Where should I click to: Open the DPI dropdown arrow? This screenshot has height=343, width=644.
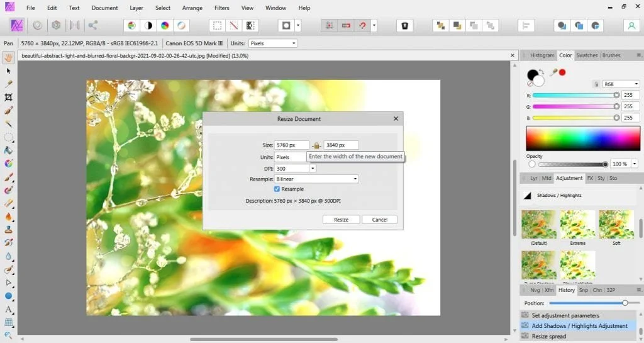313,169
